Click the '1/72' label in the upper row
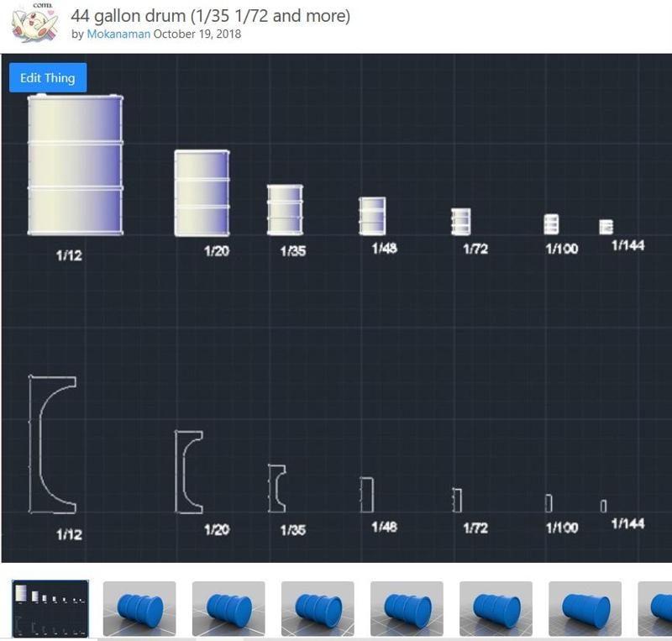Viewport: 672px width, 641px height. [475, 249]
